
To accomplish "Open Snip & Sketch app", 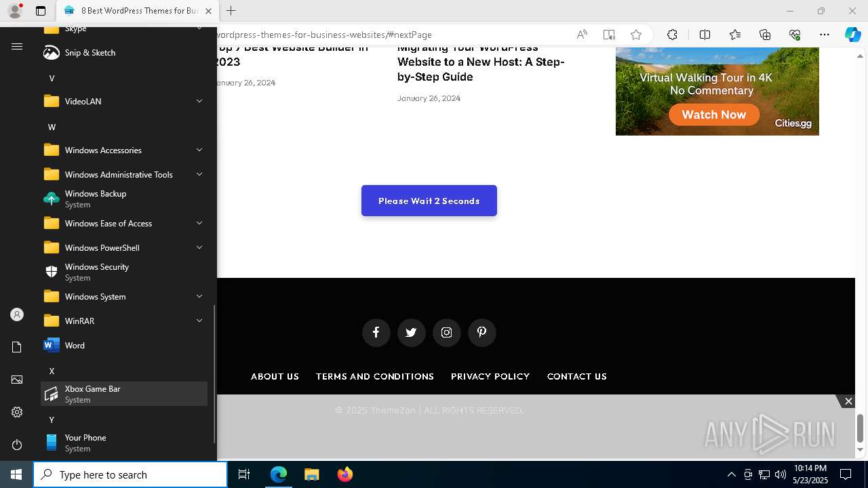I will 124,52.
